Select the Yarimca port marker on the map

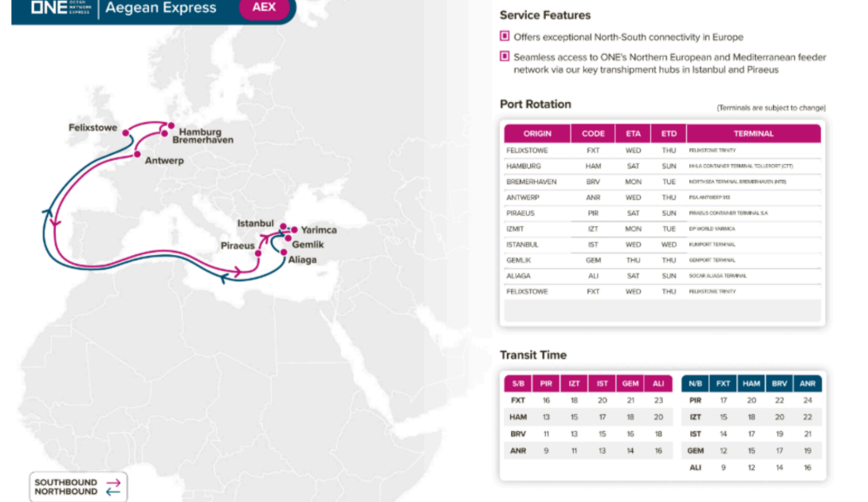point(294,229)
